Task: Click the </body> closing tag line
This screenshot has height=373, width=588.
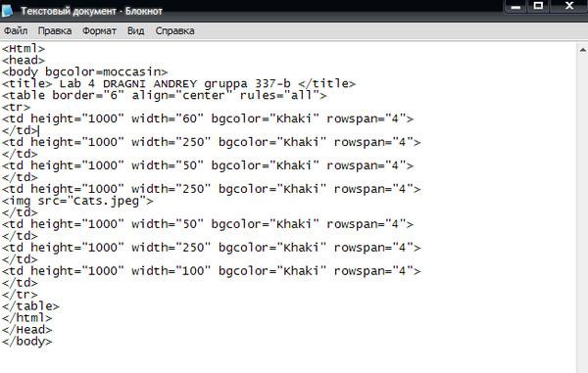Action: pyautogui.click(x=26, y=342)
